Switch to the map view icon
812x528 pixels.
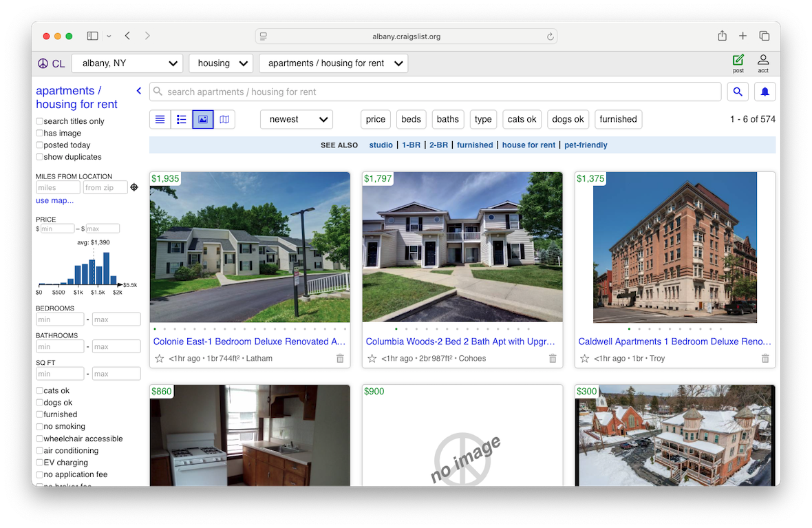tap(224, 119)
